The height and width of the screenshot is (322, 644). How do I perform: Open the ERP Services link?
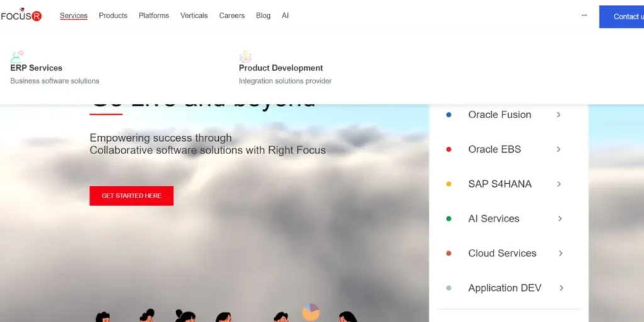tap(36, 68)
